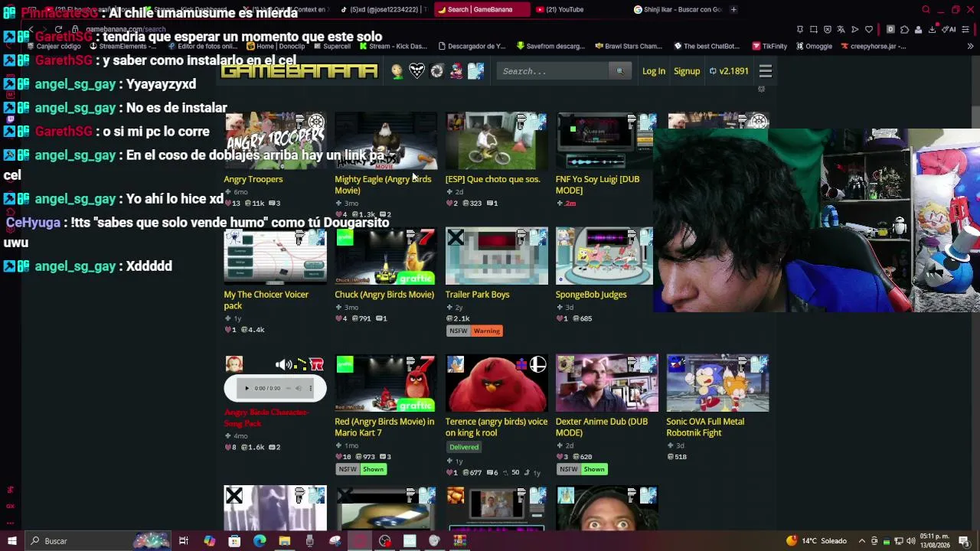Screen dimensions: 980x551
Task: Open the aperture-style game icon in GameBanana header
Action: coord(436,71)
